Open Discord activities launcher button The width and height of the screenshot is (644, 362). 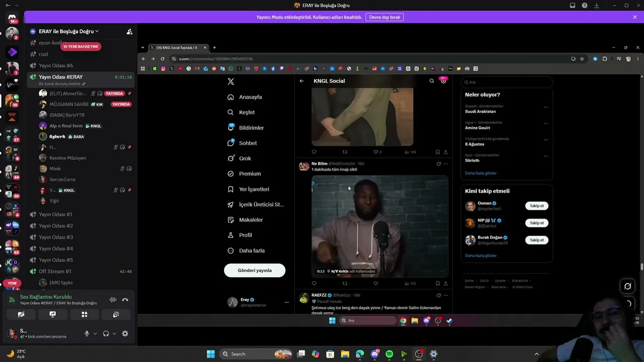click(85, 314)
